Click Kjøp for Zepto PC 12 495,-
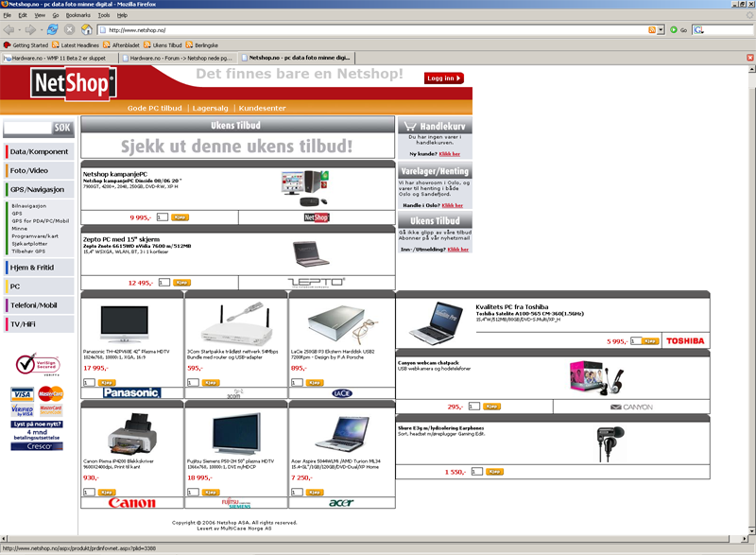This screenshot has width=756, height=555. coord(181,283)
